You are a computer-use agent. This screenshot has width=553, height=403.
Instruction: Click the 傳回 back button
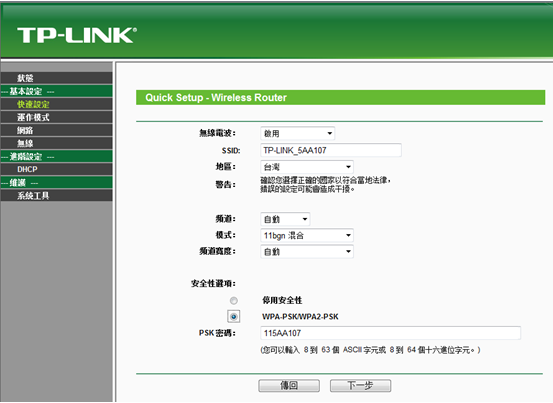coord(289,385)
